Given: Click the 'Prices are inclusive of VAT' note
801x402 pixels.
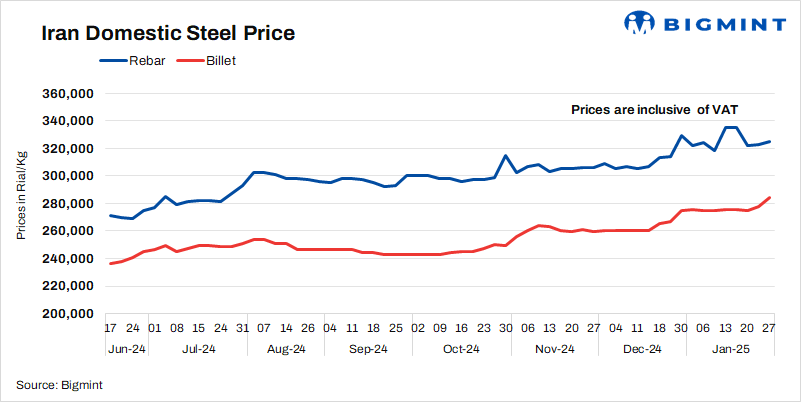Looking at the screenshot, I should (x=654, y=109).
